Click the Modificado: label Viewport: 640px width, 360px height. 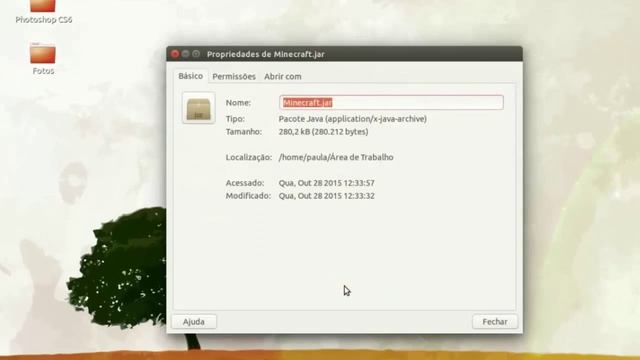[x=248, y=196]
